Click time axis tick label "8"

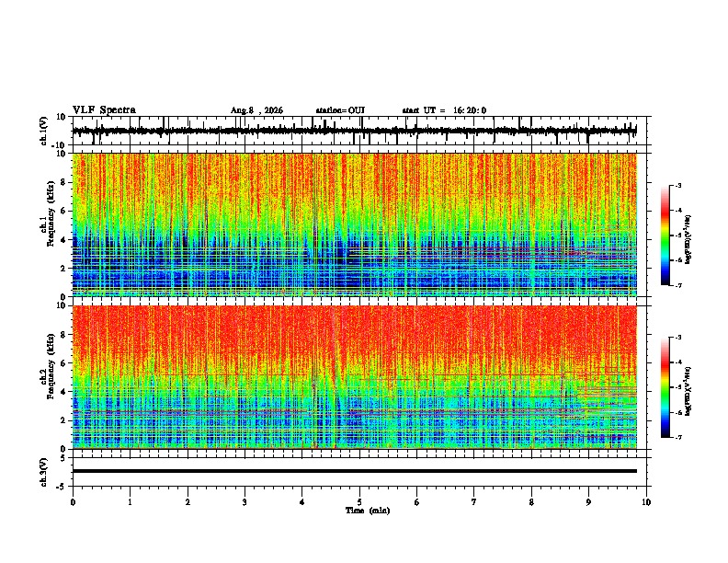pos(531,502)
